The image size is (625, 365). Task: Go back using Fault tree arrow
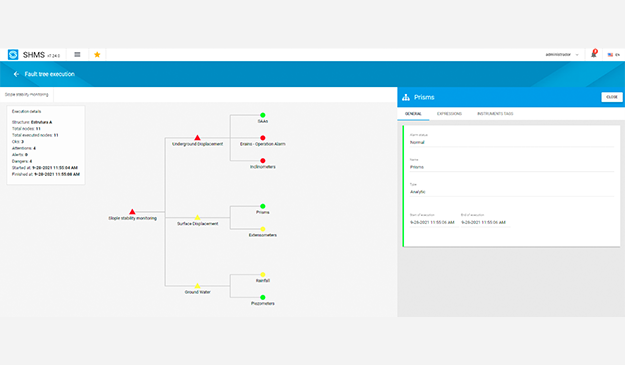(16, 74)
